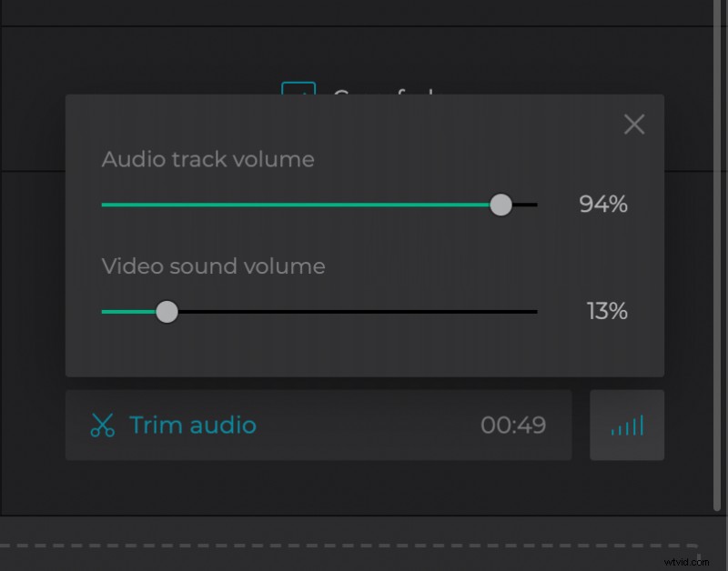Click the 00:49 duration label
The height and width of the screenshot is (571, 728).
tap(513, 425)
